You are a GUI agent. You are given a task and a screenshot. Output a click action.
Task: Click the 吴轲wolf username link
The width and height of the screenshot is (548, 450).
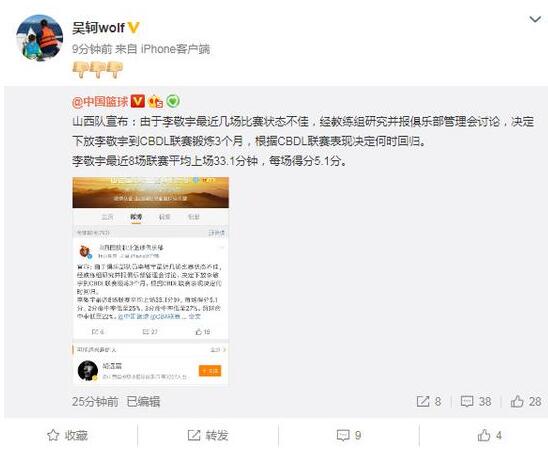[x=98, y=27]
